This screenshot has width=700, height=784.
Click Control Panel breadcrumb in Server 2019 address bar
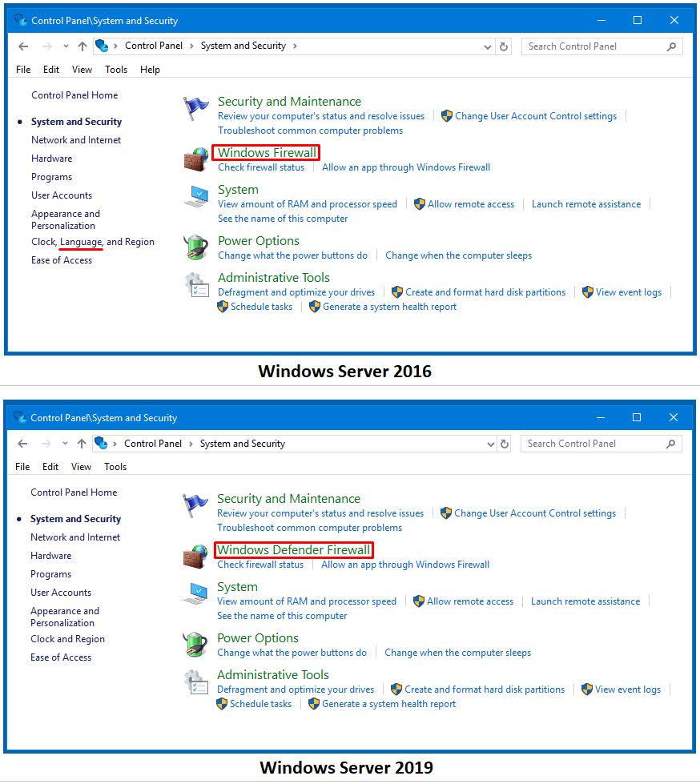click(152, 444)
